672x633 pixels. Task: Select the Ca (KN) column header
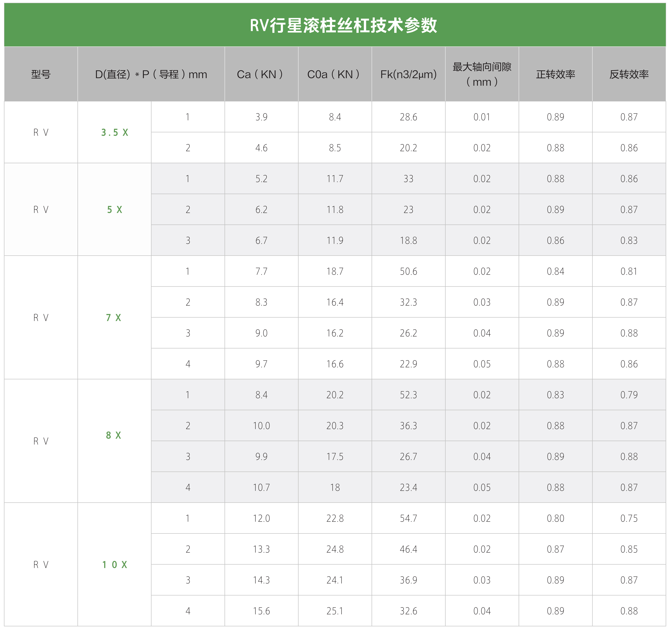261,74
